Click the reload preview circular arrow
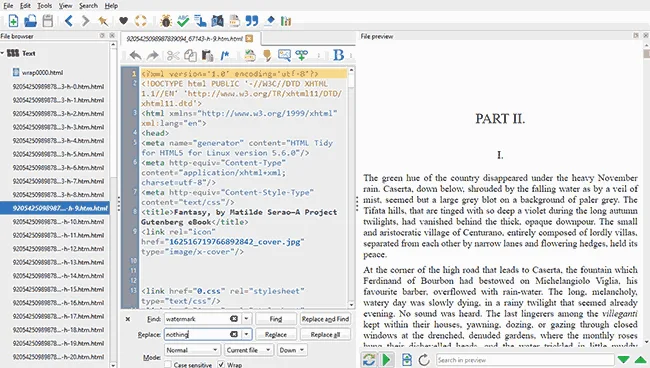 click(x=424, y=360)
